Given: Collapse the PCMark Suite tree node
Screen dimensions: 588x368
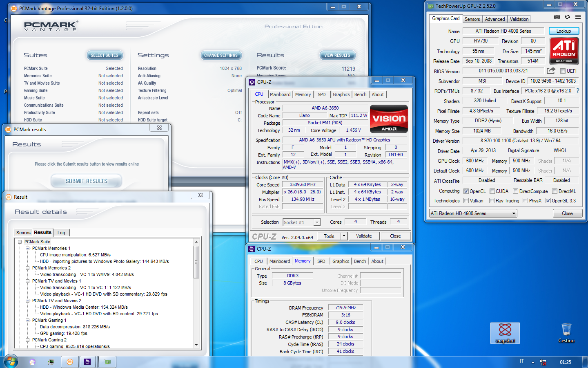Looking at the screenshot, I should tap(20, 242).
